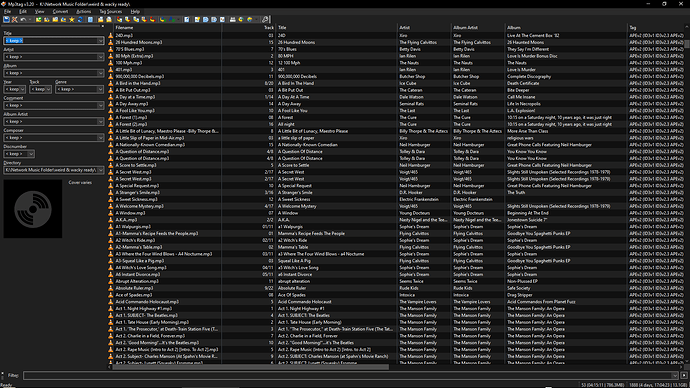The width and height of the screenshot is (690, 388).
Task: Click the Tag - Tag converter icon
Action: pos(152,19)
